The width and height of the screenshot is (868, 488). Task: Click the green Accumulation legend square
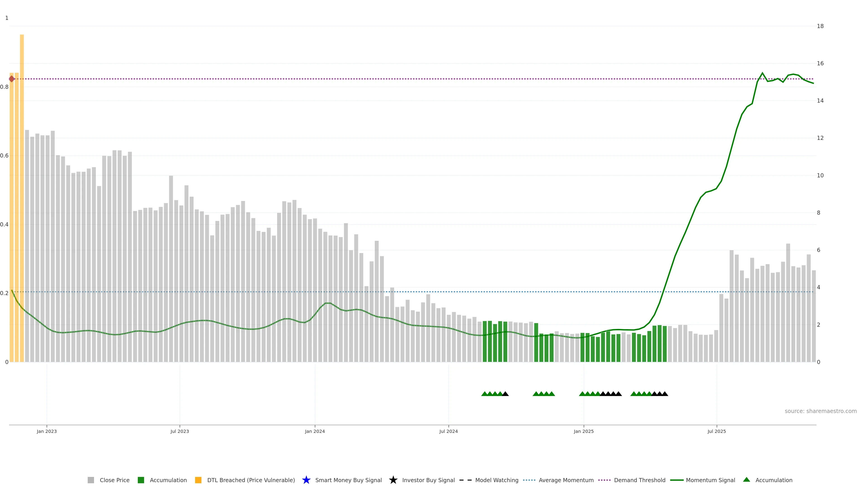click(141, 480)
